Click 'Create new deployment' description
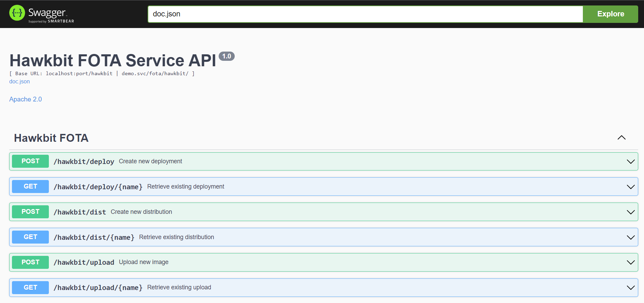Image resolution: width=644 pixels, height=303 pixels. 150,161
